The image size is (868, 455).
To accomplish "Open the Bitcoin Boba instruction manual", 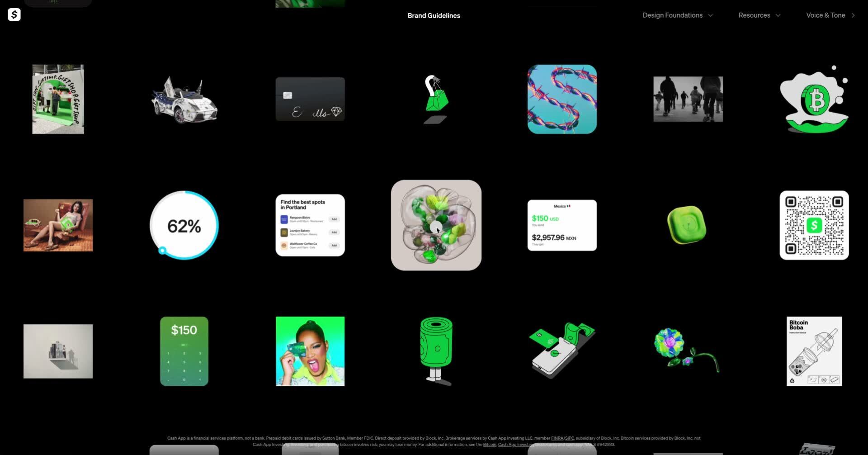I will [x=814, y=351].
